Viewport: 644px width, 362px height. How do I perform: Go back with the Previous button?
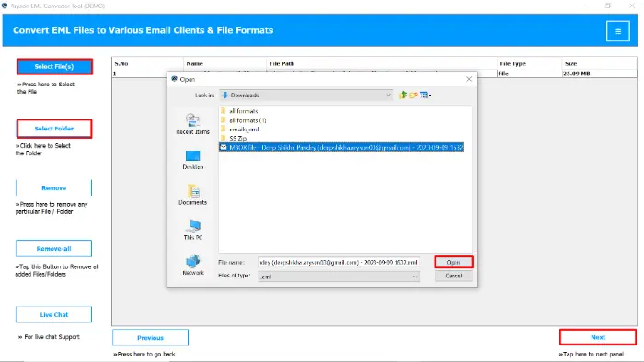pos(150,338)
